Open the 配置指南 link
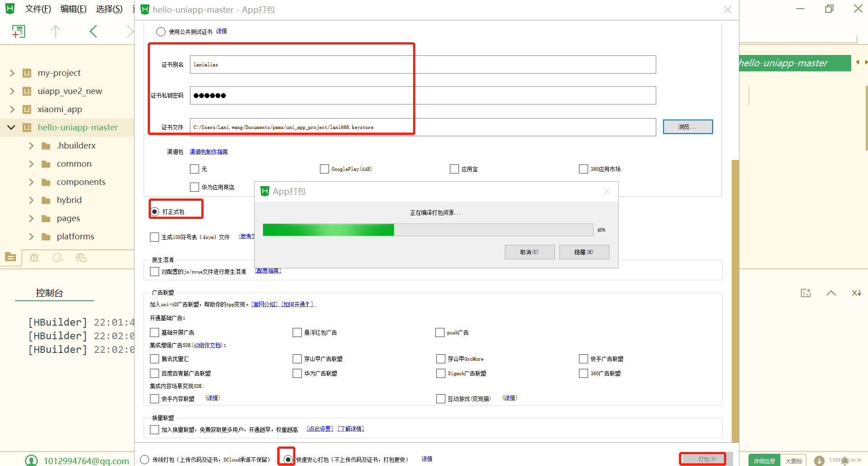The image size is (868, 466). 268,271
